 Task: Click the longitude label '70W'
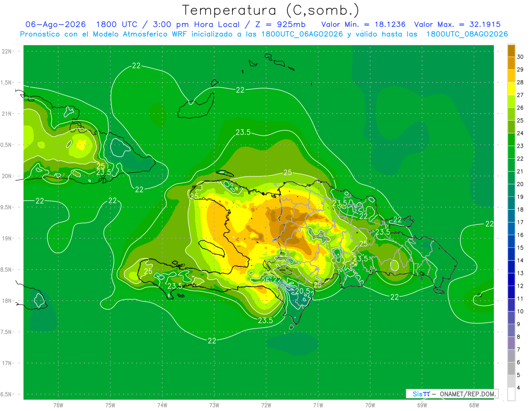(370, 405)
